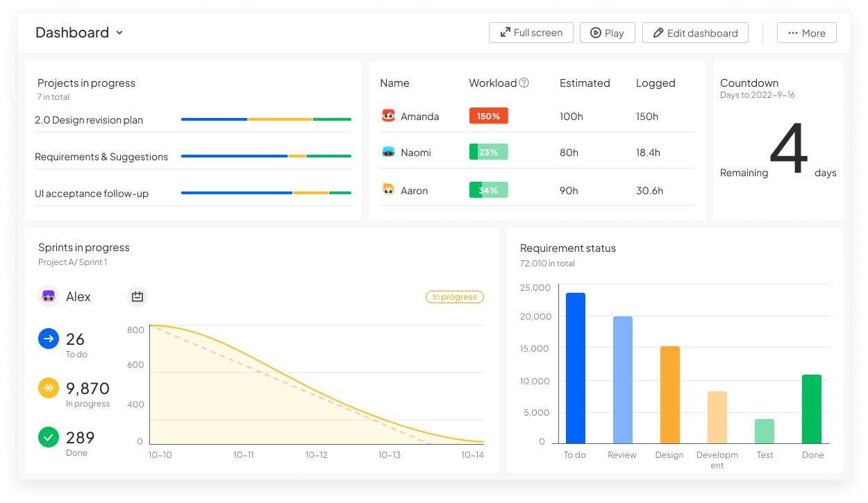Click the green Done bar in chart
Viewport: 868px width, 503px height.
(812, 409)
